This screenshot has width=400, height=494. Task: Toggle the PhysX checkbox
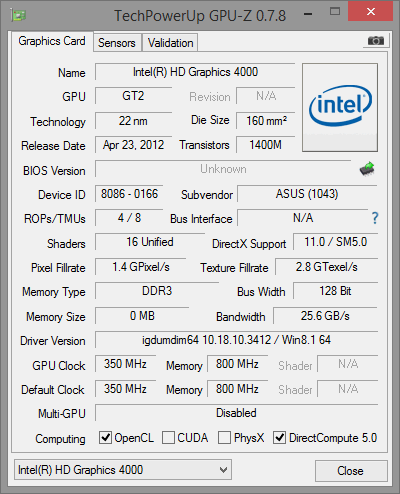point(224,437)
